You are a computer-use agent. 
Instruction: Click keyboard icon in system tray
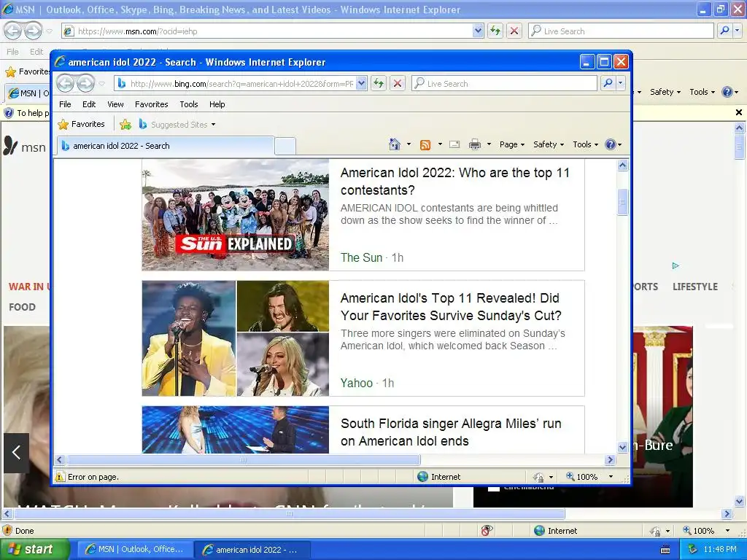click(665, 550)
